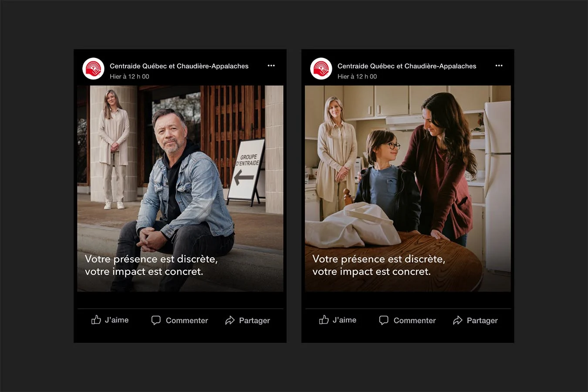
Task: Open kitchen photo with mother and child
Action: click(x=408, y=189)
